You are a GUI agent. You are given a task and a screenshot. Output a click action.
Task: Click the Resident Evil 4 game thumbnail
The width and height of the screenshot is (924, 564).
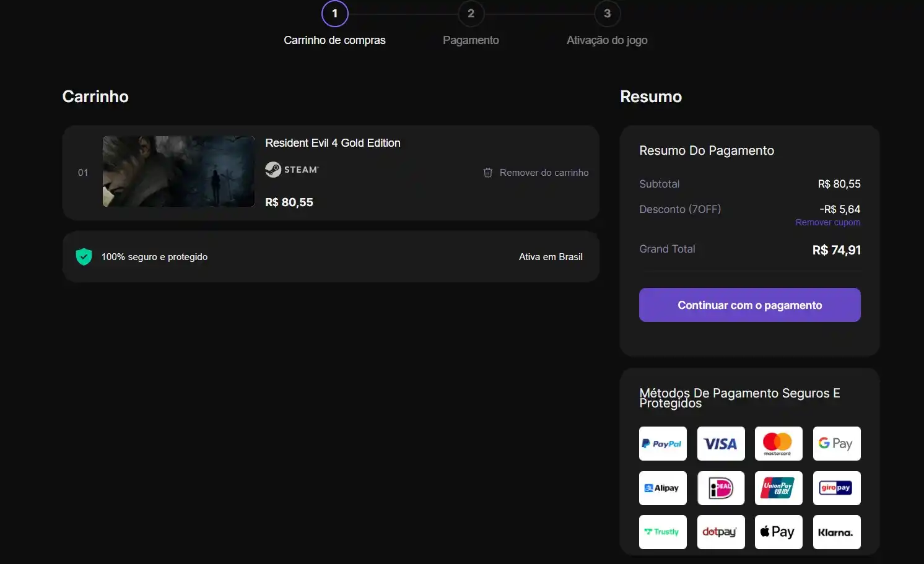178,171
